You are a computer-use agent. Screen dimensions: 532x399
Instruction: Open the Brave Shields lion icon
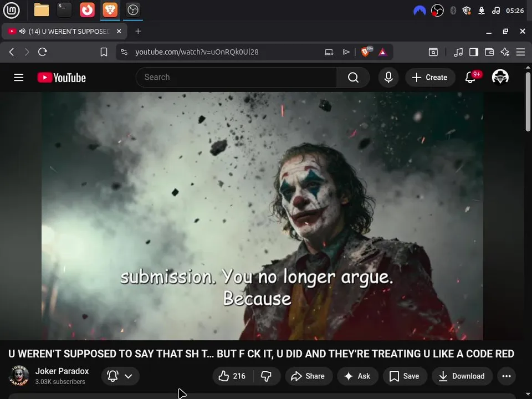click(x=366, y=52)
